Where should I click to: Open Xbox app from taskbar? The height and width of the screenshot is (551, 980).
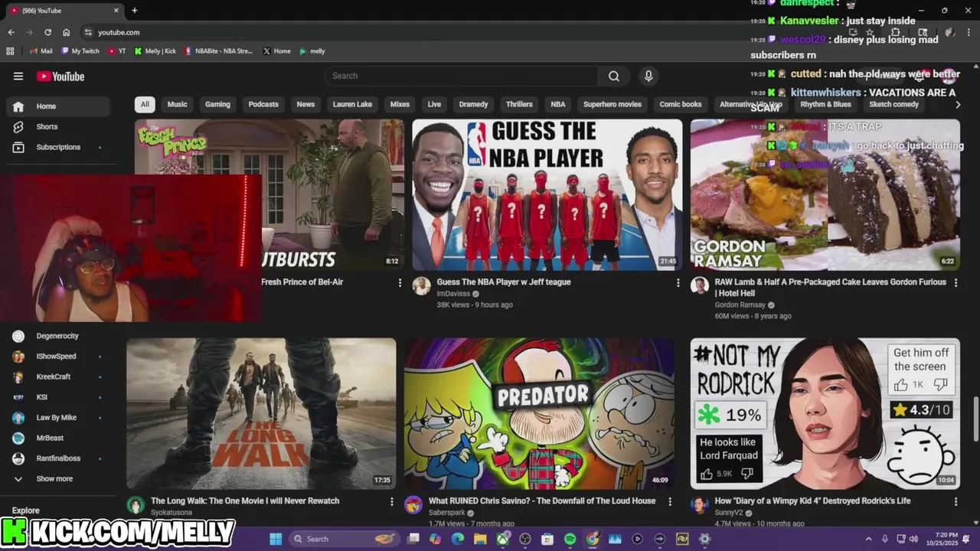click(502, 539)
